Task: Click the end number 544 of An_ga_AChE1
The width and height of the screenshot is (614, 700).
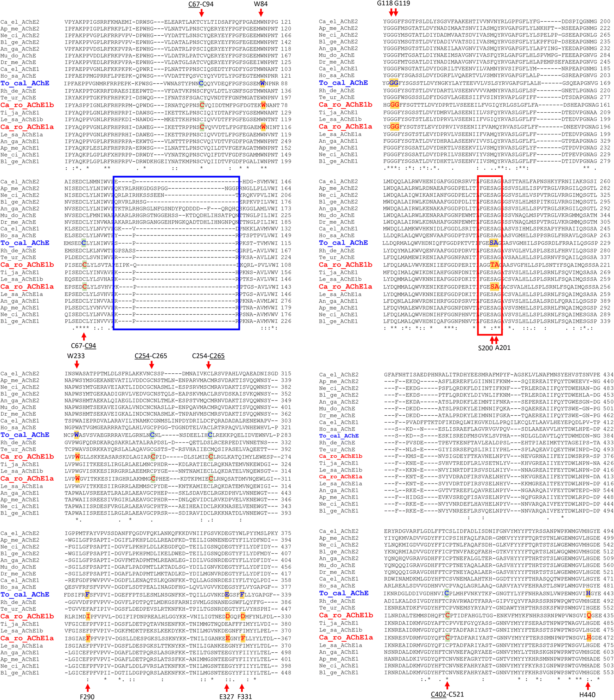Action: pos(608,490)
